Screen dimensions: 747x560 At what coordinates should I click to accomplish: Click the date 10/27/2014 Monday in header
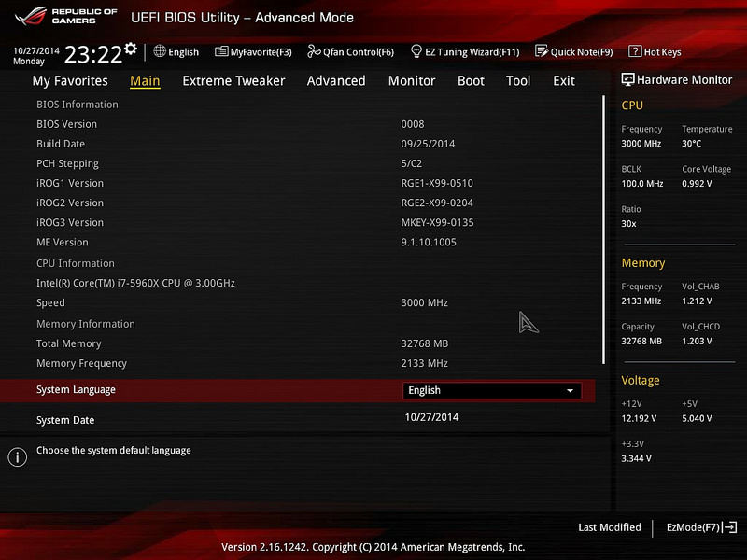[36, 56]
